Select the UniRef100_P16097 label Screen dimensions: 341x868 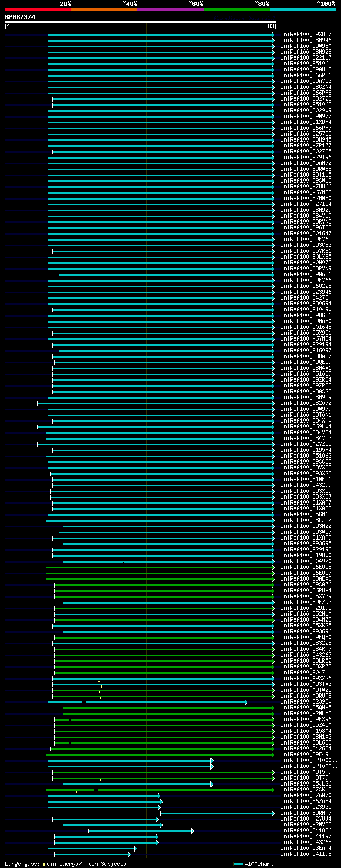(306, 350)
